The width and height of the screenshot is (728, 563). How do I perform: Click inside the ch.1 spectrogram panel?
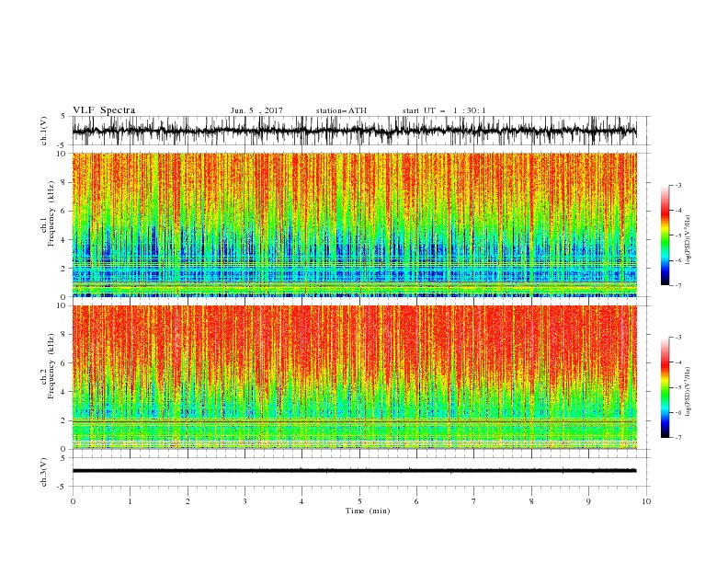pyautogui.click(x=355, y=224)
